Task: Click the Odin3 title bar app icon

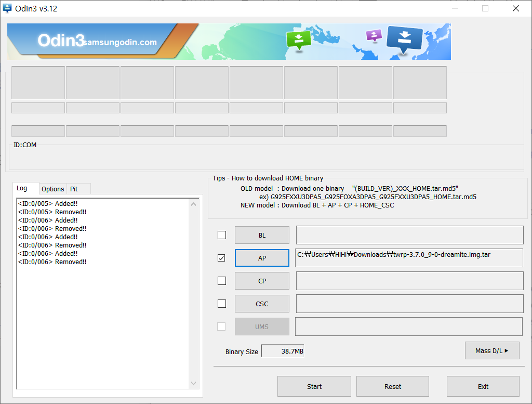Action: click(7, 8)
